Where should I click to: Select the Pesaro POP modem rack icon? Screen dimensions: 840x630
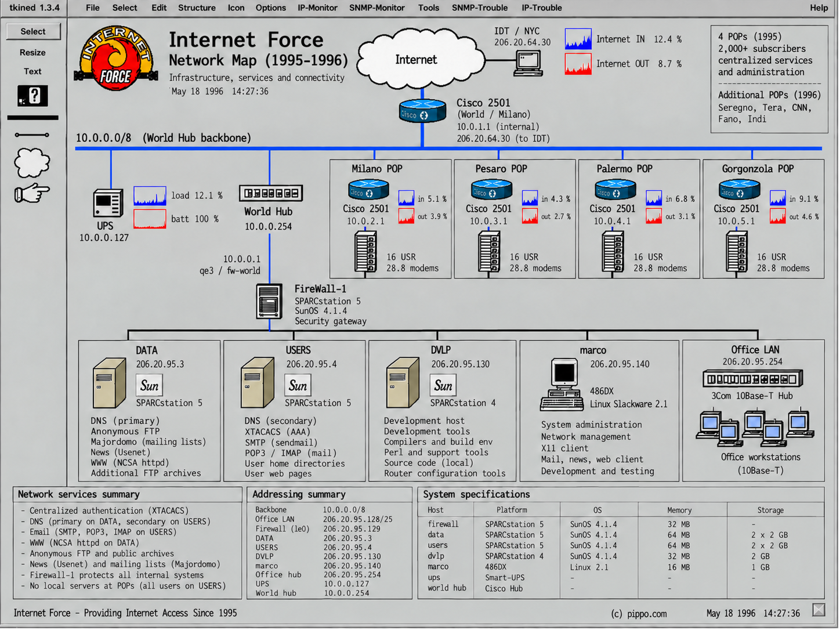tap(489, 252)
